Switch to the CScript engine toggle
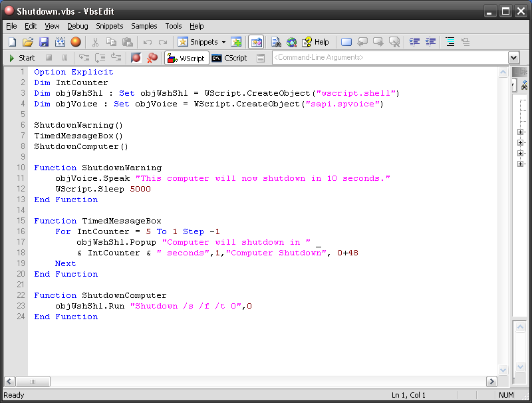This screenshot has width=532, height=403. coord(229,58)
